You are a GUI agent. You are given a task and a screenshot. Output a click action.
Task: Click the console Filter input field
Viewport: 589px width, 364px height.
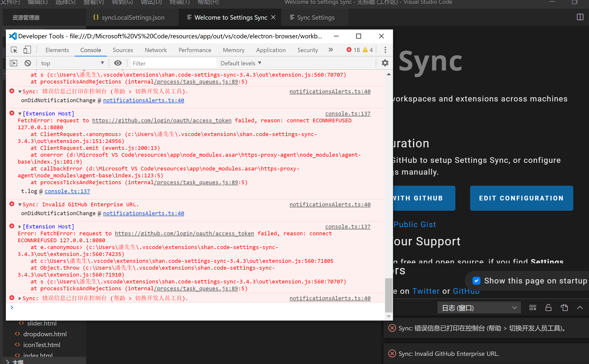tap(173, 63)
